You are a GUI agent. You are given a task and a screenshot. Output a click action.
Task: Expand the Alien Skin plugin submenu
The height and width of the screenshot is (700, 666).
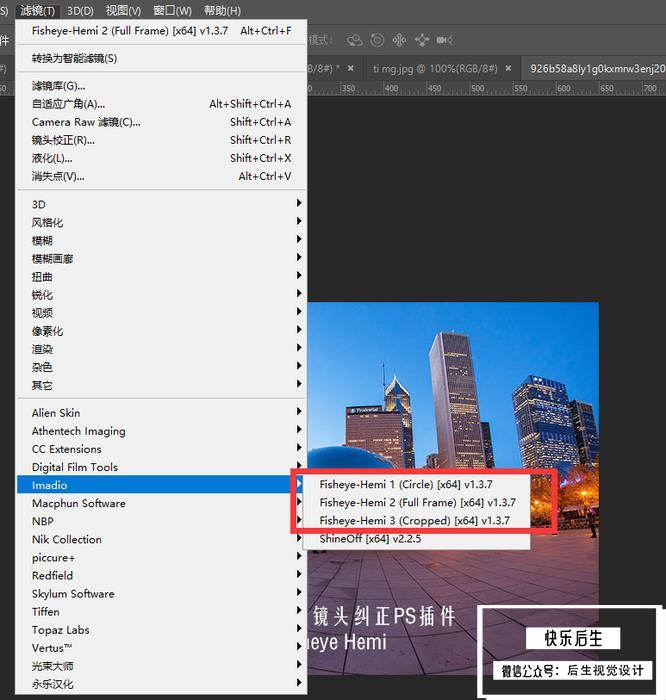[x=161, y=413]
